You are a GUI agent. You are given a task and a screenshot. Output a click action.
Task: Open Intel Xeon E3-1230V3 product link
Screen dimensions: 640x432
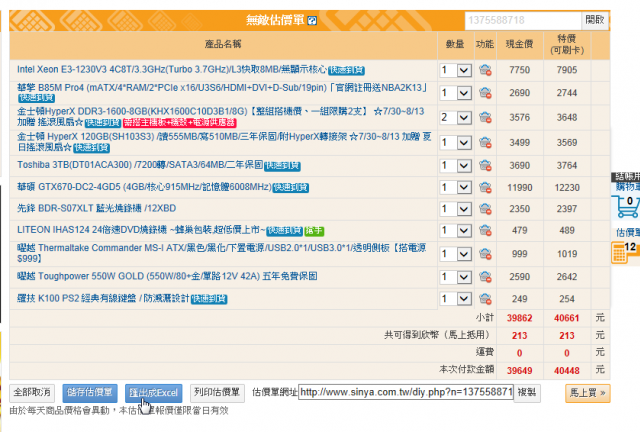click(172, 69)
